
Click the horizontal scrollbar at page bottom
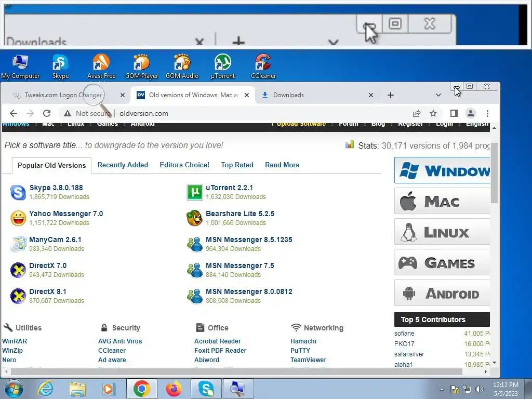[x=236, y=372]
